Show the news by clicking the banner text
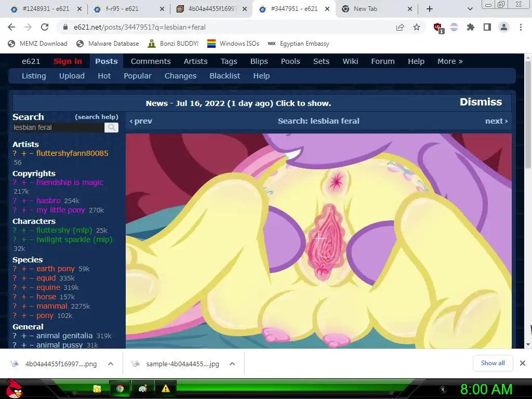Viewport: 532px width, 399px height. coord(238,103)
